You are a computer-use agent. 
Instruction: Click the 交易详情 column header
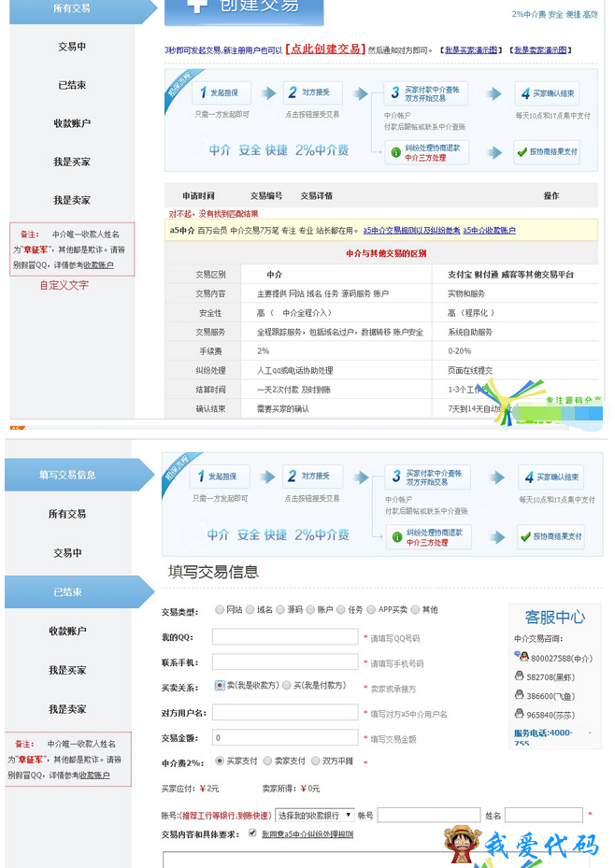coord(316,195)
